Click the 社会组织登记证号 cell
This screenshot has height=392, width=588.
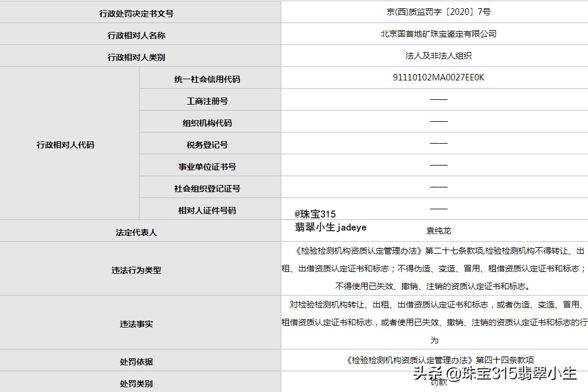pos(210,187)
